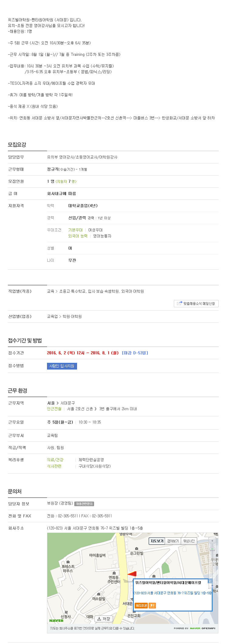Open the address link in map popup
The height and width of the screenshot is (644, 236).
pos(173,593)
